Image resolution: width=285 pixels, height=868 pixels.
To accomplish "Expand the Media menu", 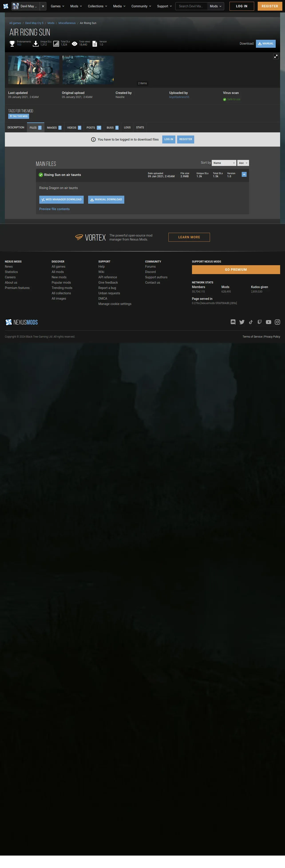I will click(119, 6).
